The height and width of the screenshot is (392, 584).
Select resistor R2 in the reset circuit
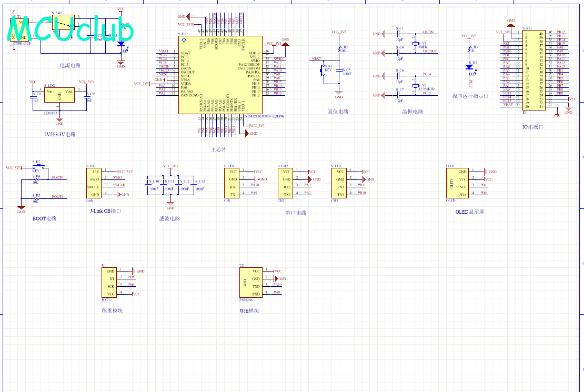point(339,50)
